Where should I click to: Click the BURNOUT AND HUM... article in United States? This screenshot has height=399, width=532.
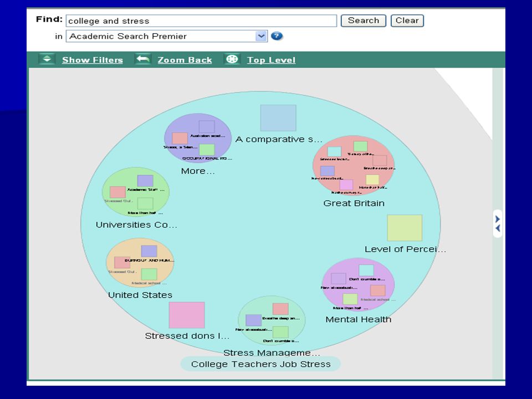(x=149, y=260)
